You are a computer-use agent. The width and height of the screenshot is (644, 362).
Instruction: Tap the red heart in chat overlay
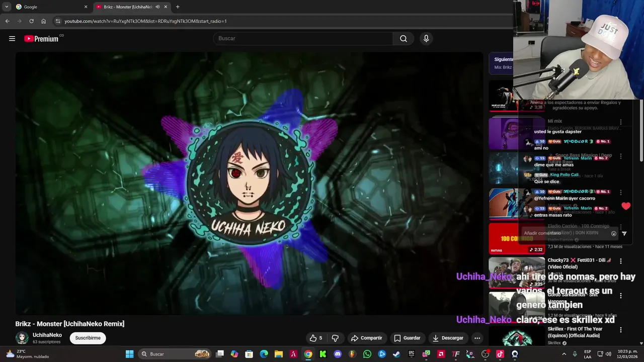(x=626, y=206)
